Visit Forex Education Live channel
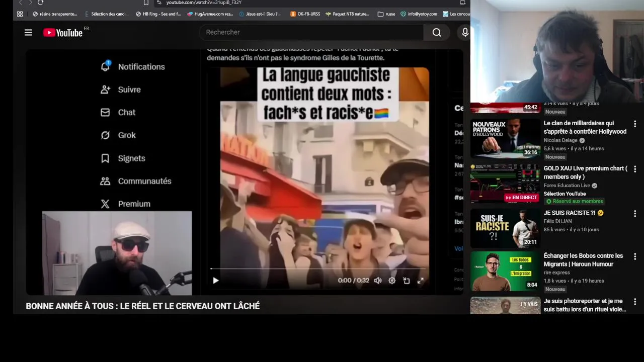Image resolution: width=644 pixels, height=362 pixels. (567, 186)
